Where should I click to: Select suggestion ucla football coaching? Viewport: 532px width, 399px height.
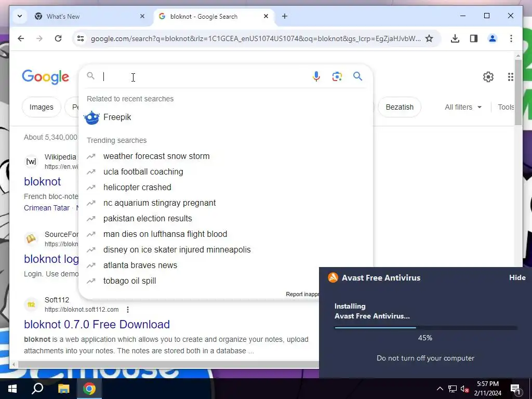pyautogui.click(x=225, y=171)
